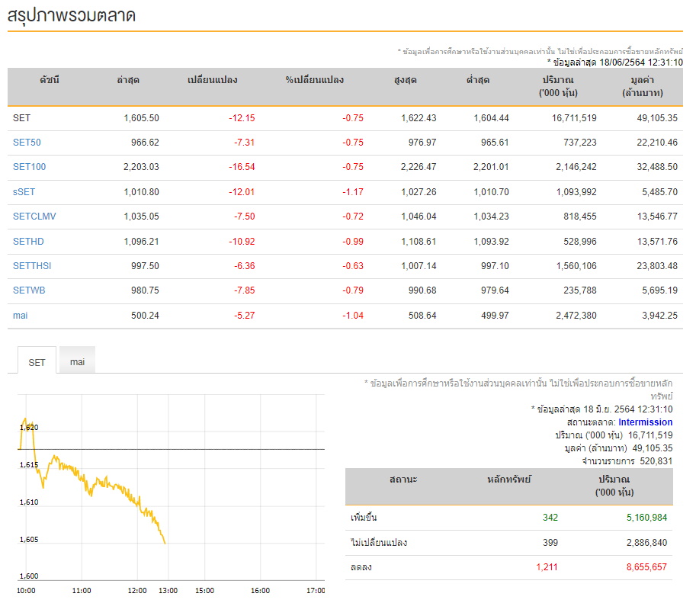This screenshot has height=616, width=696.
Task: Click the 1,620 price axis label
Action: [29, 428]
